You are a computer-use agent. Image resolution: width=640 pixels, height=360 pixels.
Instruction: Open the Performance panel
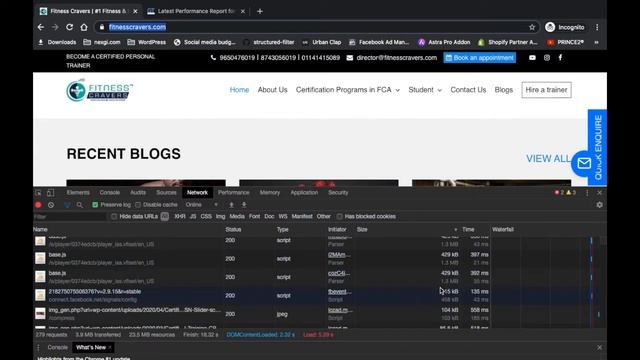pos(233,193)
